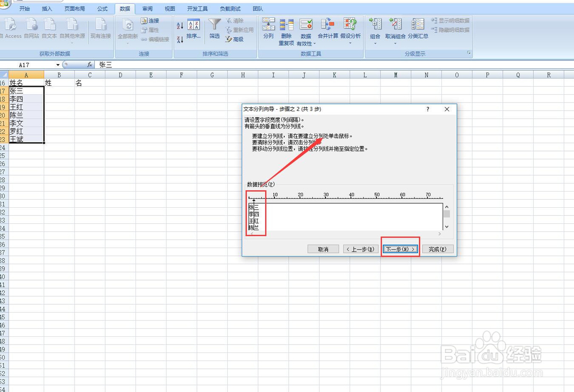Click the 清除 filter item
This screenshot has height=392, width=574.
click(x=235, y=21)
